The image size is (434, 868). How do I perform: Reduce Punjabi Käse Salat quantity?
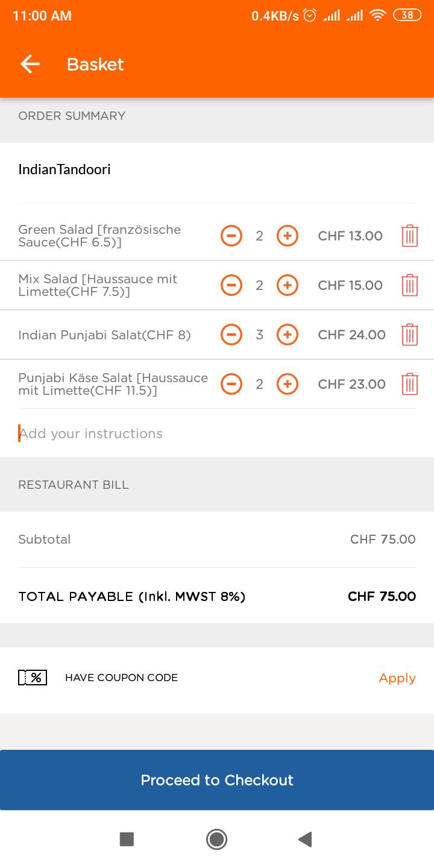click(231, 384)
